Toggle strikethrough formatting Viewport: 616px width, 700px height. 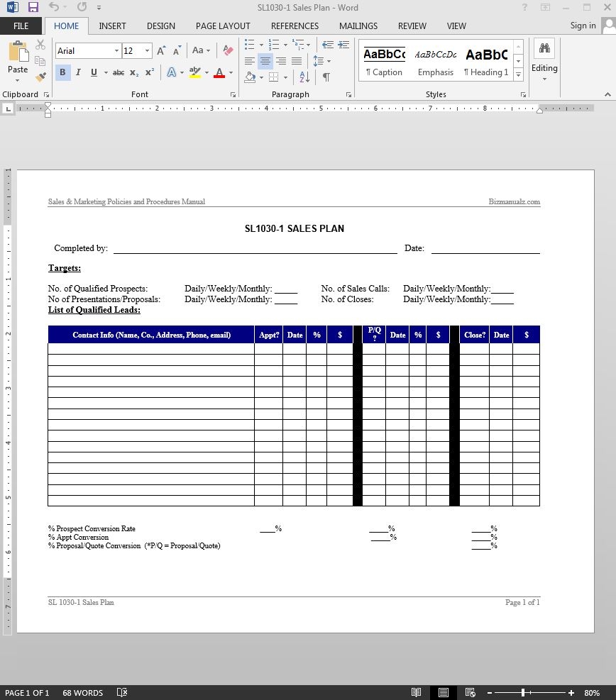pyautogui.click(x=118, y=72)
